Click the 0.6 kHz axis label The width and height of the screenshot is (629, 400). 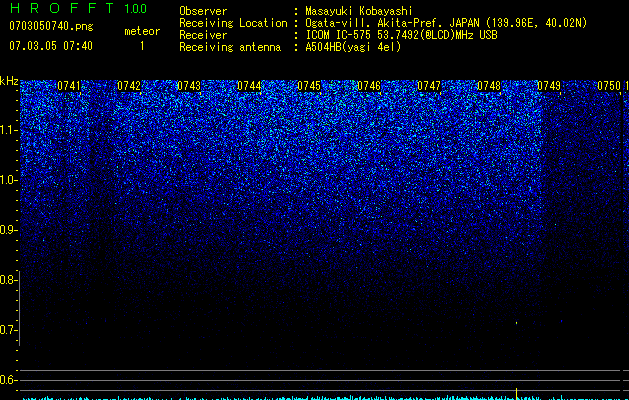tap(8, 380)
